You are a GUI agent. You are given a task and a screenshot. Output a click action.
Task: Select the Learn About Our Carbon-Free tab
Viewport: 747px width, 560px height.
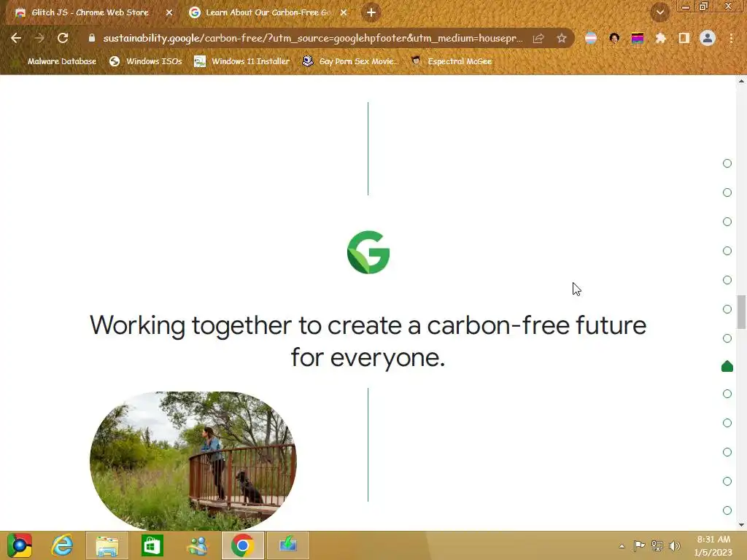coord(267,12)
